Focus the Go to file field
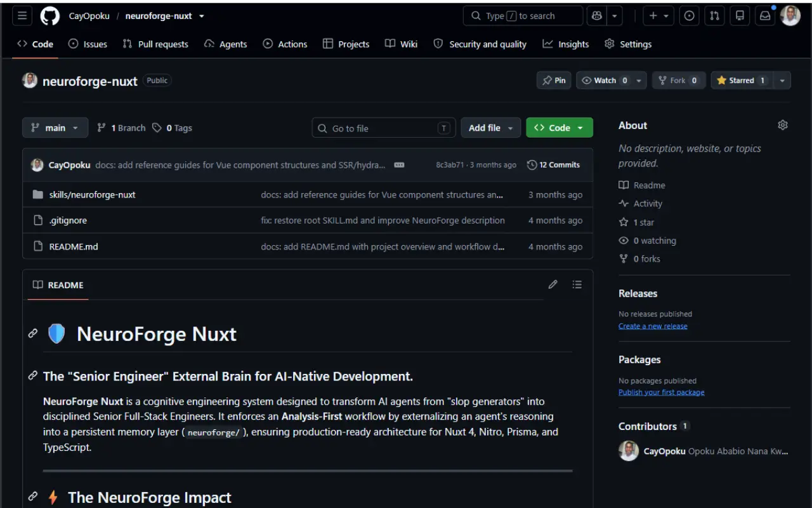The height and width of the screenshot is (508, 812). (383, 128)
